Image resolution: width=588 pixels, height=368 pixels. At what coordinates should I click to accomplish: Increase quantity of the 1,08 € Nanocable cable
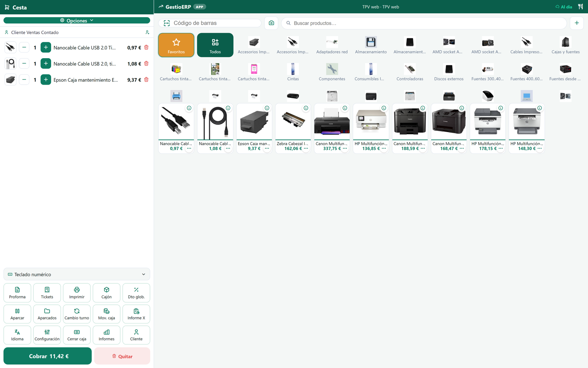point(46,63)
